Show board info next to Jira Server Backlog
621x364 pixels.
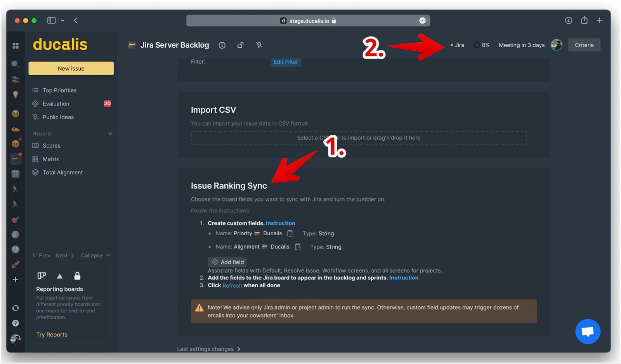(x=222, y=45)
